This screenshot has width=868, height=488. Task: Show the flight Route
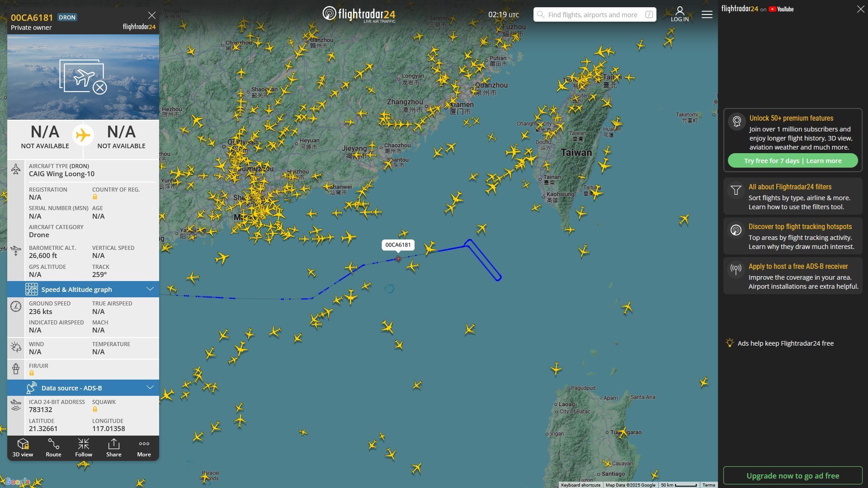pos(53,448)
